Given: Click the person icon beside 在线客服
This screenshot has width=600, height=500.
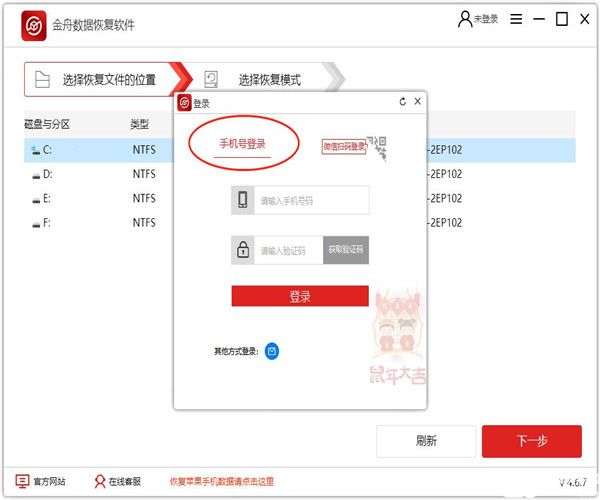Looking at the screenshot, I should click(99, 481).
